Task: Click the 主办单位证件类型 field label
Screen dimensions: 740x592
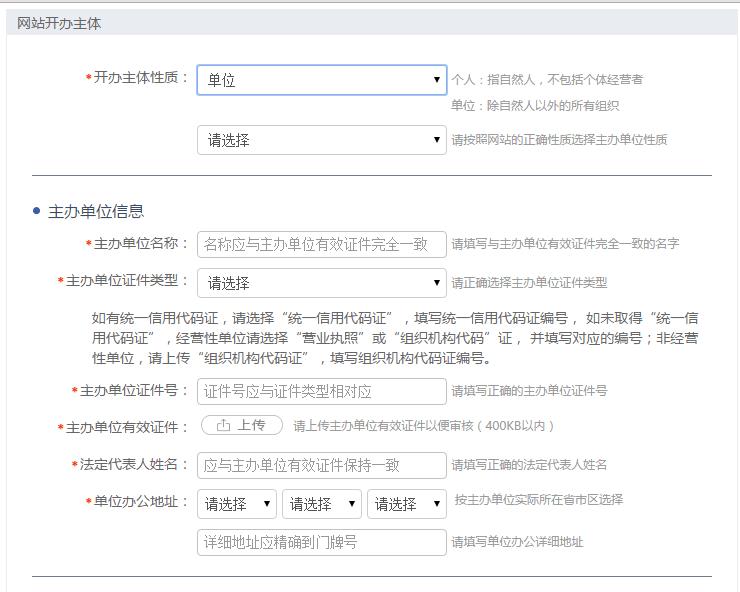Action: 126,281
